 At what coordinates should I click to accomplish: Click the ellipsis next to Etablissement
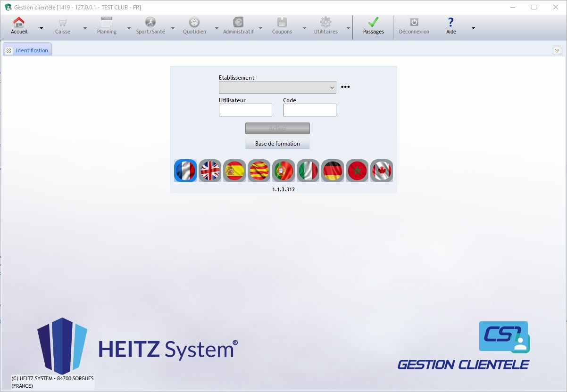click(x=345, y=87)
